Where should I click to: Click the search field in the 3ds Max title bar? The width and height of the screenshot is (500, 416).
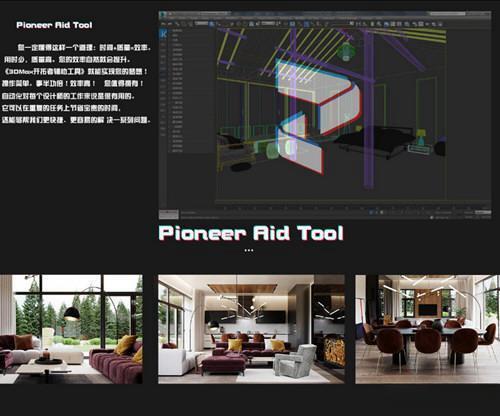[447, 14]
